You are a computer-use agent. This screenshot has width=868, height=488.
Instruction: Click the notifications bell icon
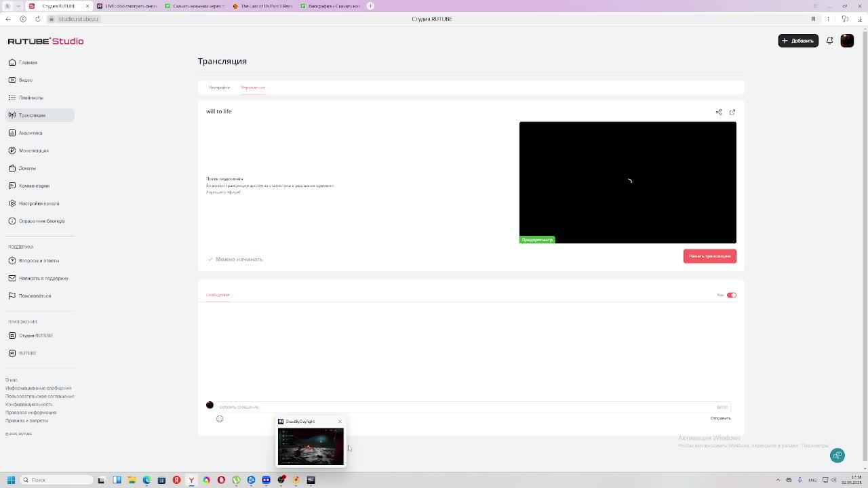click(829, 41)
